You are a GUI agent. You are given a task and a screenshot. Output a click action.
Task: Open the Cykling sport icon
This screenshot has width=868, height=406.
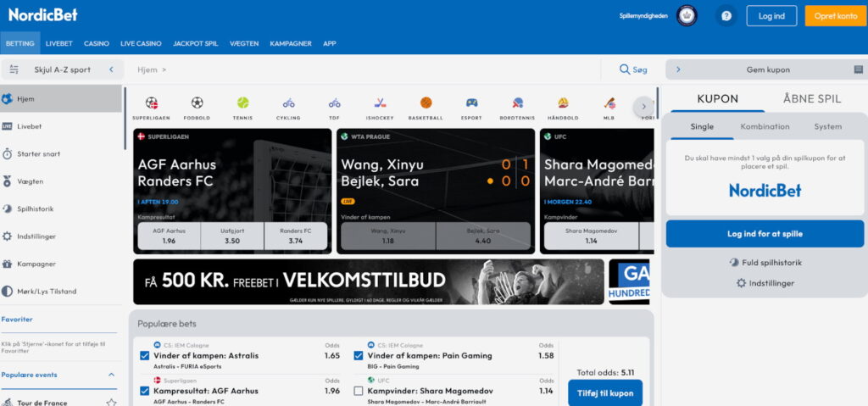288,103
